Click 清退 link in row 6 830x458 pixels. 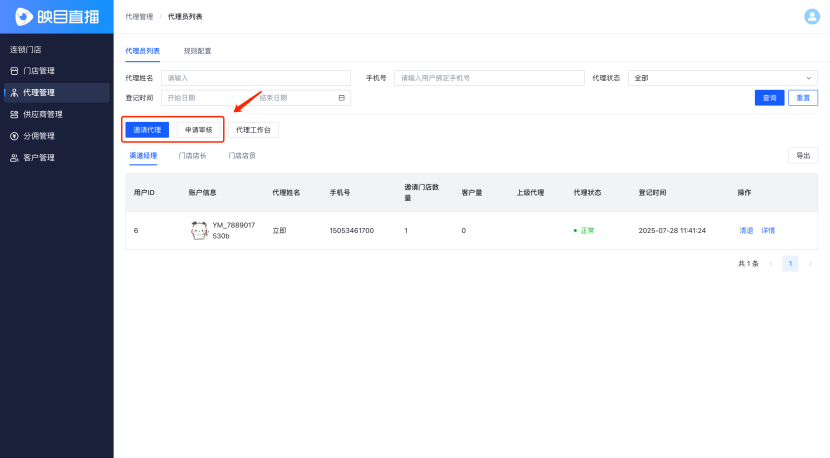coord(746,231)
